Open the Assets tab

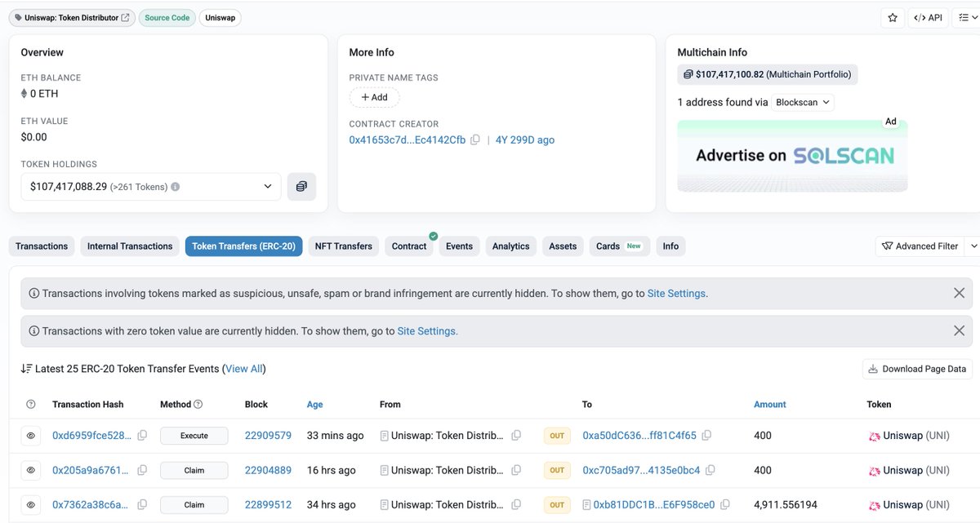click(x=563, y=246)
